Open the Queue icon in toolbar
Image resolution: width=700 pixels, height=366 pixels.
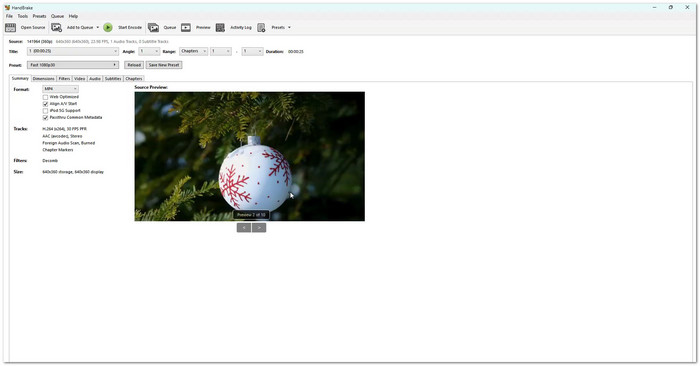pyautogui.click(x=154, y=28)
